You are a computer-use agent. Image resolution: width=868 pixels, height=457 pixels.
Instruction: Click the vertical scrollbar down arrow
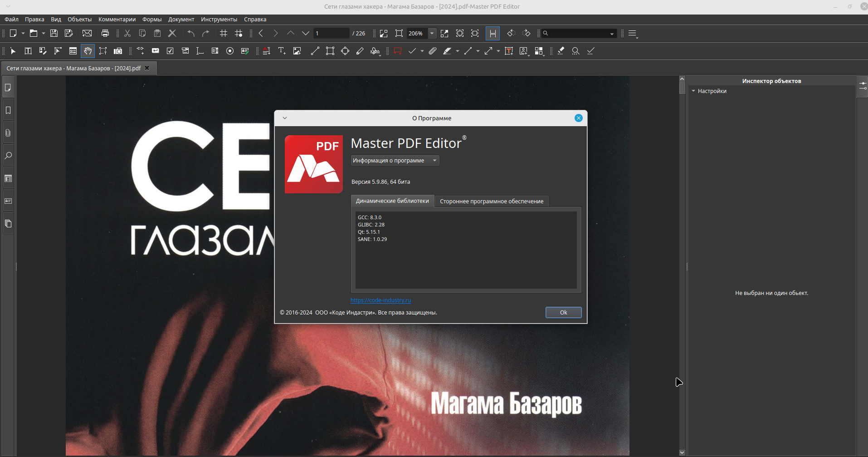coord(682,452)
